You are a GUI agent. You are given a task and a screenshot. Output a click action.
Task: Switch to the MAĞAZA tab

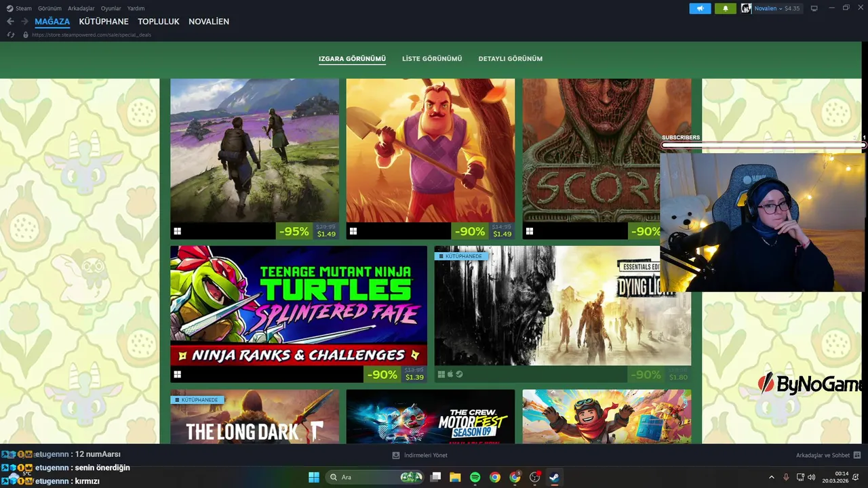(52, 22)
